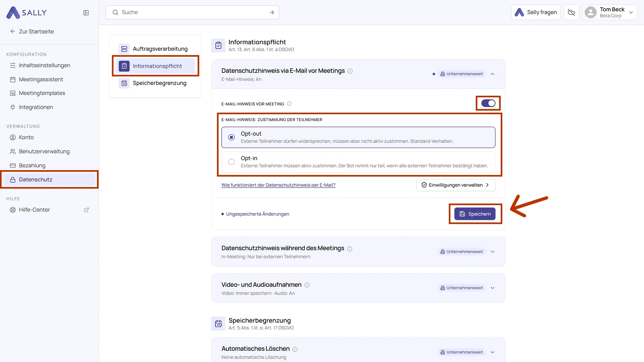Click the crossed-out camera icon in header
The image size is (644, 362).
tap(571, 12)
